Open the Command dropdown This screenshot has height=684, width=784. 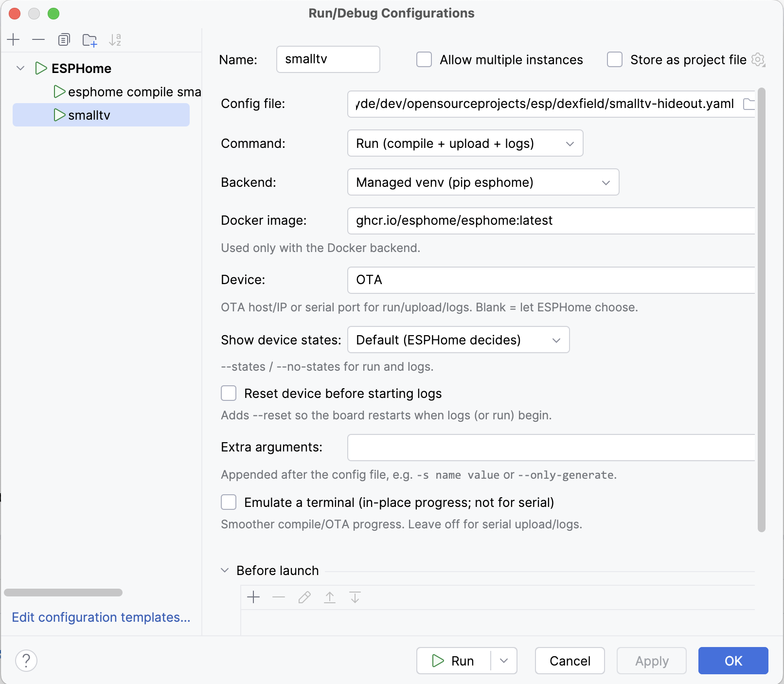point(465,143)
